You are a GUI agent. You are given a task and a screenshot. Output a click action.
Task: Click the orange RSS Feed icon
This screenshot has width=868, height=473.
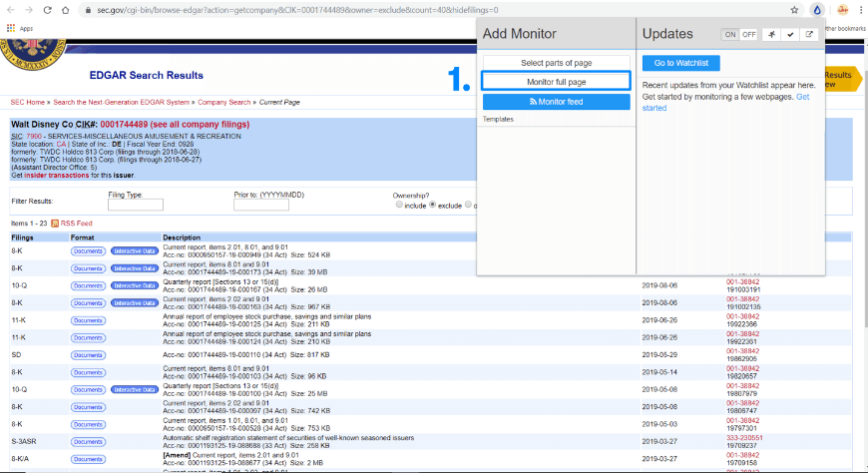pos(55,224)
